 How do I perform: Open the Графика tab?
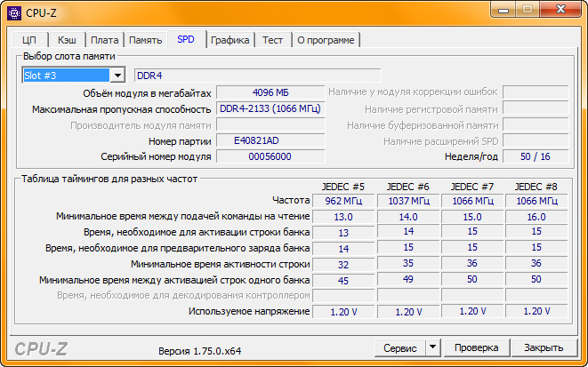[230, 40]
